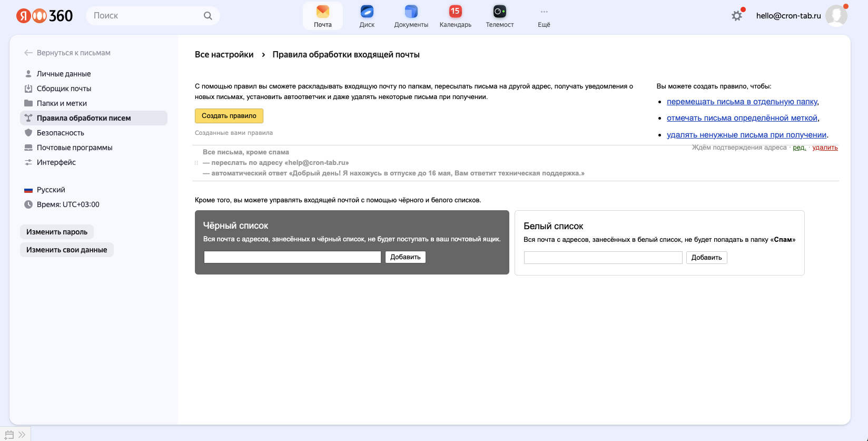Viewport: 868px width, 441px height.
Task: Click the user avatar picture
Action: 836,16
